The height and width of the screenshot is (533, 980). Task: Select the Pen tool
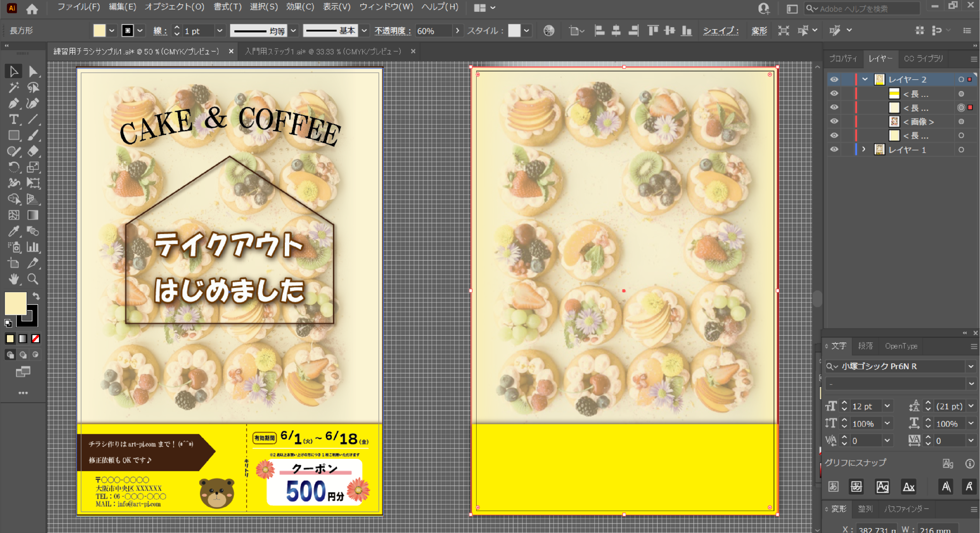tap(13, 103)
